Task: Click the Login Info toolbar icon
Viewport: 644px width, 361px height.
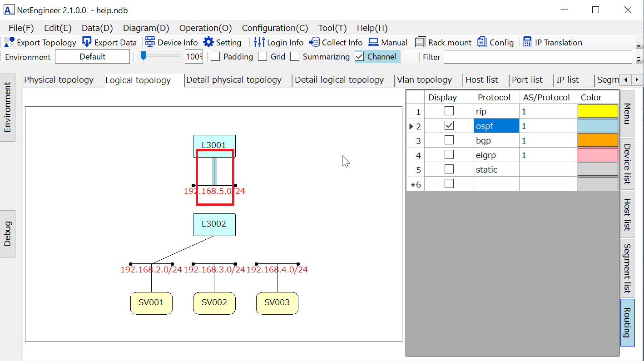Action: pos(259,42)
